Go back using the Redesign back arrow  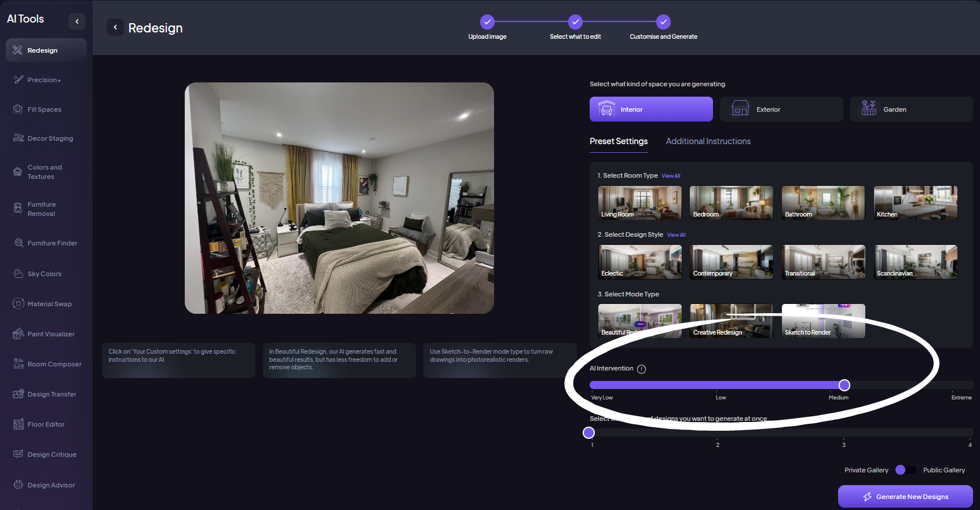pos(115,27)
